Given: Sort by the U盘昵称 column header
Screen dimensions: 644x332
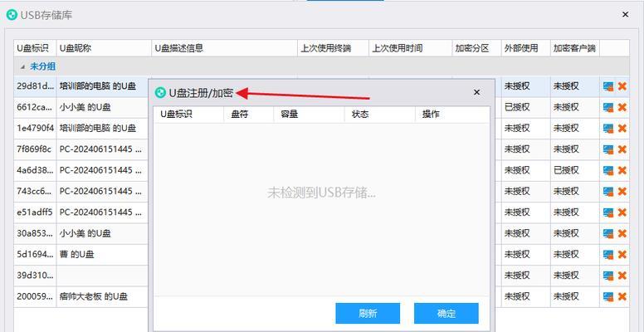Looking at the screenshot, I should [104, 48].
